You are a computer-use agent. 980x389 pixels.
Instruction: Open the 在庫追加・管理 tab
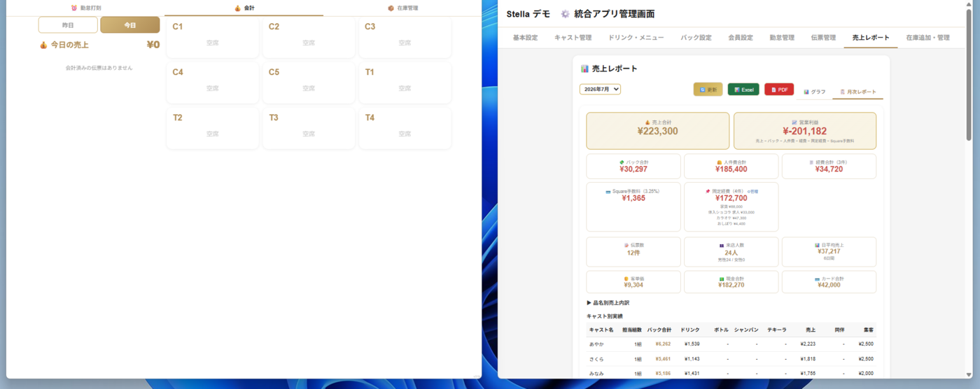tap(927, 38)
